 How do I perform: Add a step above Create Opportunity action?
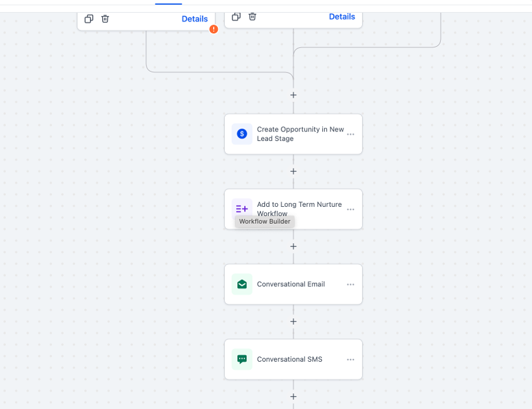click(294, 95)
